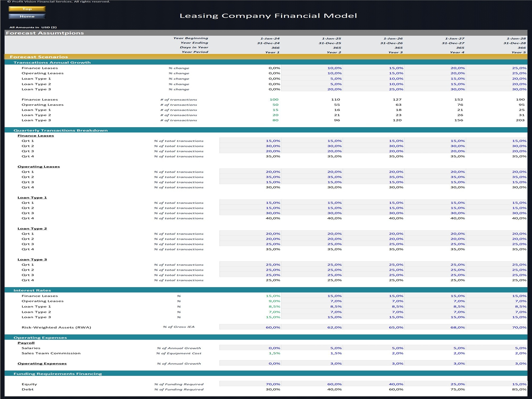The image size is (532, 399).
Task: Select Finance Leases Year 1 transactions 100
Action: [274, 99]
